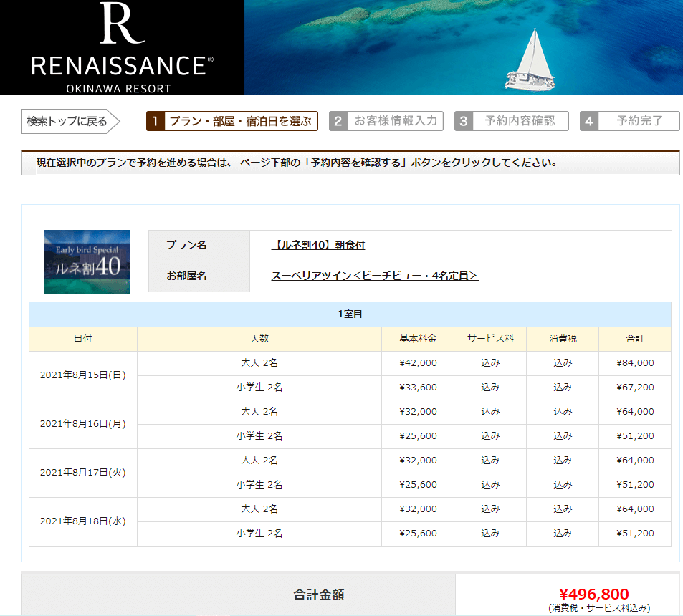Click the サービス料 column header

[490, 339]
